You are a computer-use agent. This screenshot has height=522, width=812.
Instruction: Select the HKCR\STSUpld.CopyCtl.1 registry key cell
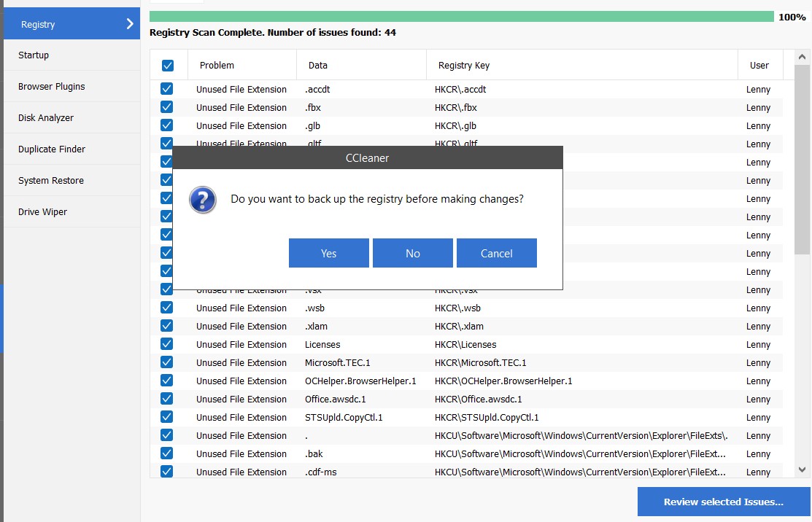[x=487, y=417]
